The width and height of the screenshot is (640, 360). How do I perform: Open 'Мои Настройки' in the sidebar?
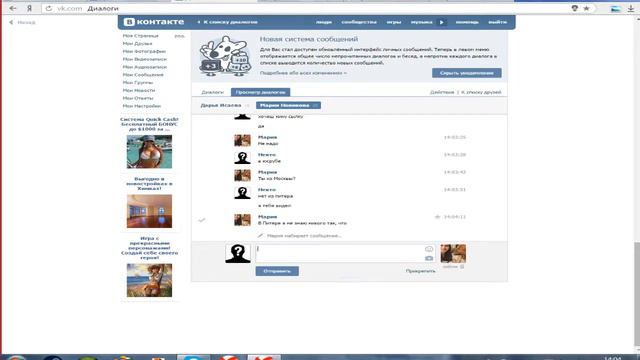142,106
